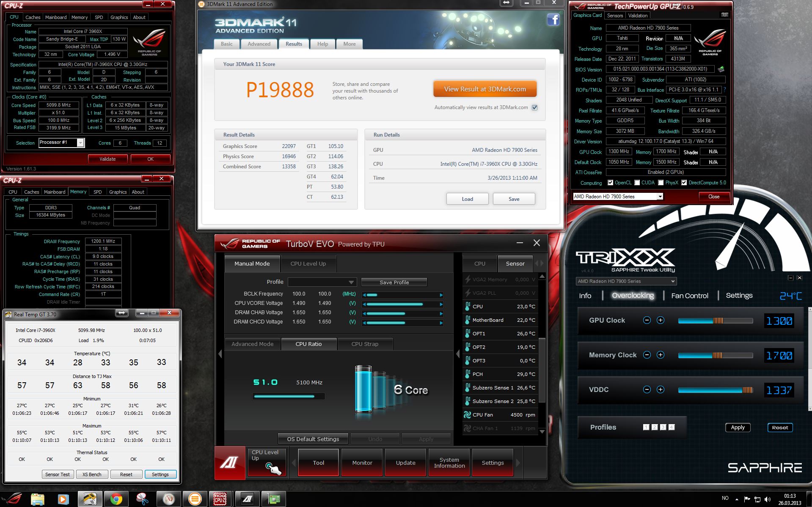812x507 pixels.
Task: Open the Profile dropdown in TurboV EVO
Action: [322, 282]
